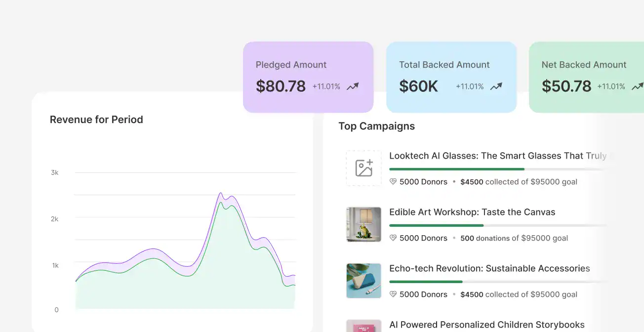Click the donors heart icon under Looktech AI Glasses
This screenshot has width=644, height=332.
pyautogui.click(x=393, y=182)
